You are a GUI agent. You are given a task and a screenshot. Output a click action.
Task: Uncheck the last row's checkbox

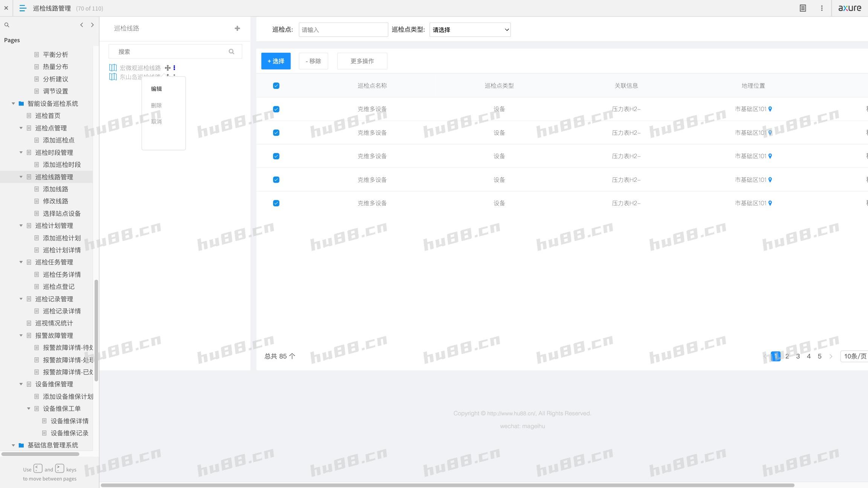coord(276,203)
